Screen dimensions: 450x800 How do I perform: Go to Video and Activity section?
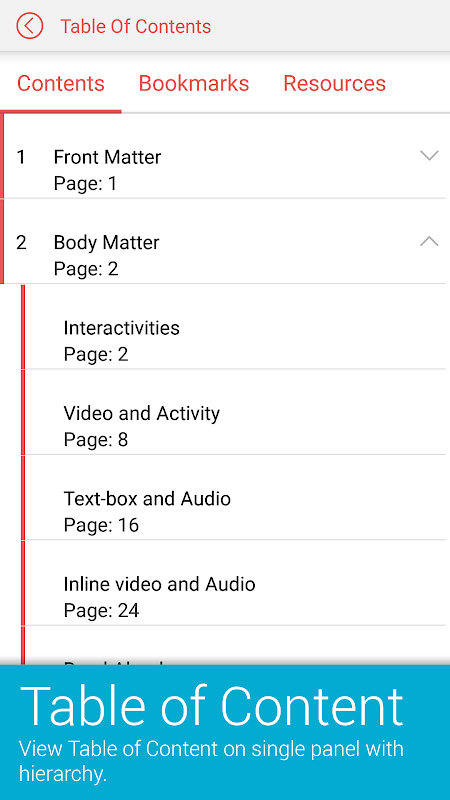[x=235, y=412]
